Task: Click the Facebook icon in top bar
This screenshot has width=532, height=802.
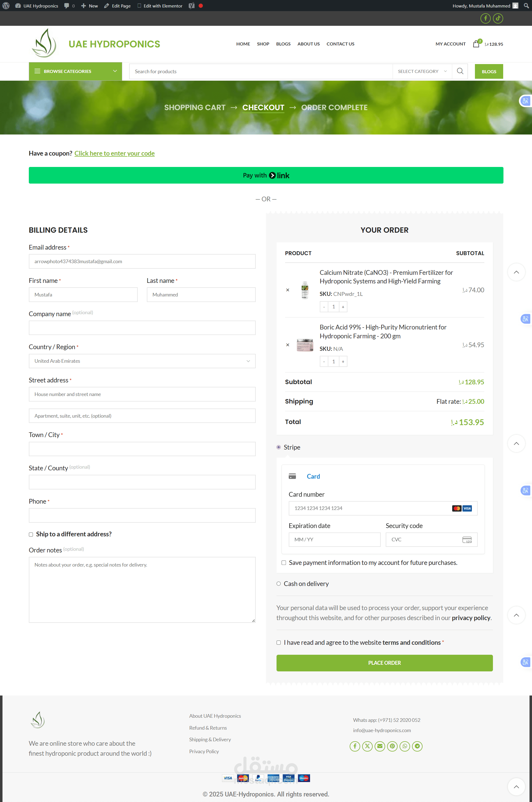Action: tap(485, 18)
